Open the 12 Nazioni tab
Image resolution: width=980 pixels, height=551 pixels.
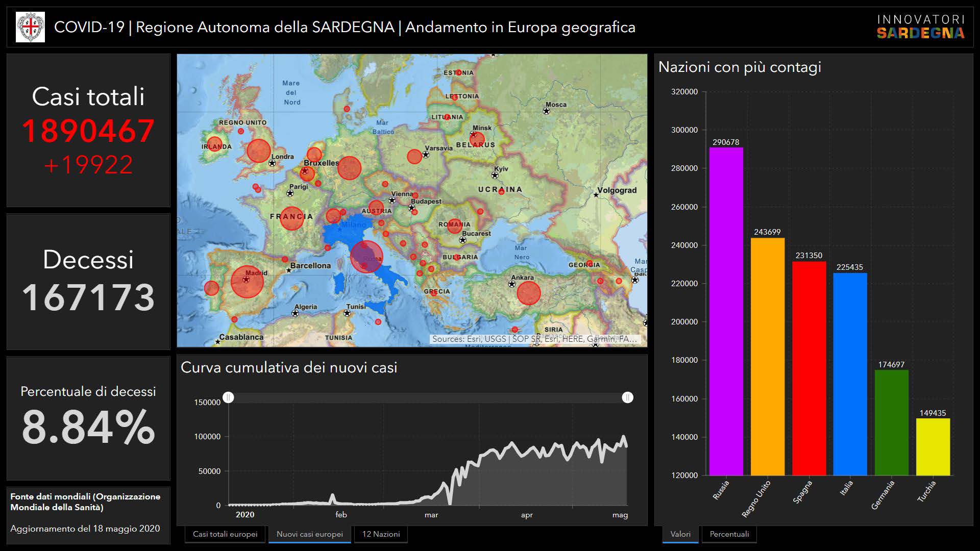381,534
